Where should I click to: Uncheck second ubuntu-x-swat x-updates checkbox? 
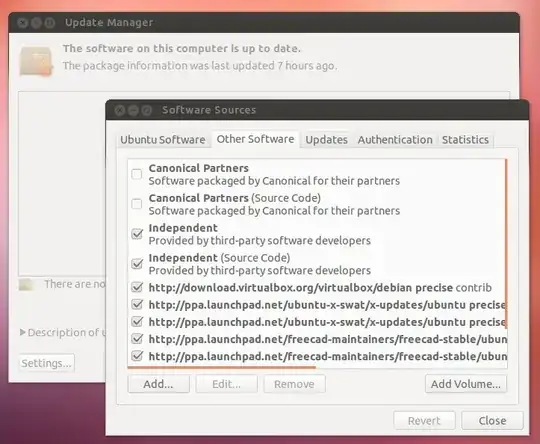tap(137, 322)
